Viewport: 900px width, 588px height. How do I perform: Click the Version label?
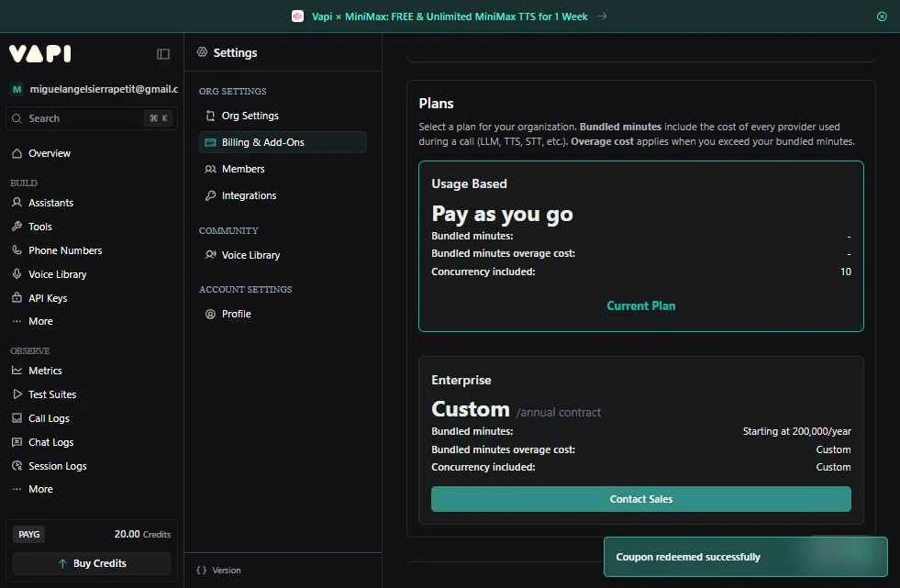pyautogui.click(x=227, y=571)
